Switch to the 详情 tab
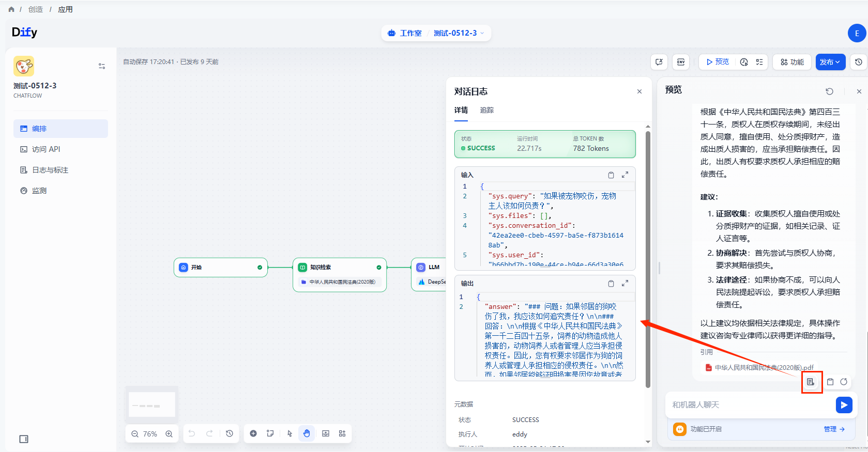This screenshot has width=868, height=452. pyautogui.click(x=461, y=110)
